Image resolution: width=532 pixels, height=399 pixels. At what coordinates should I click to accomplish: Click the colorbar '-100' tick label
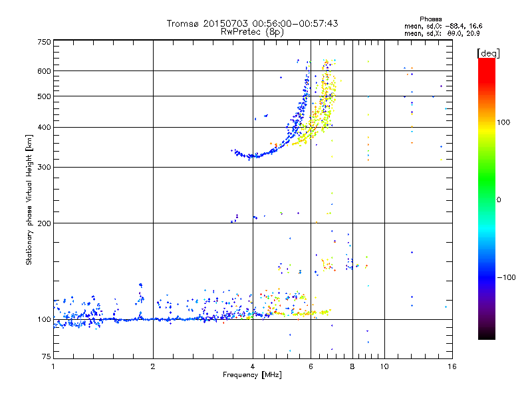click(x=506, y=277)
